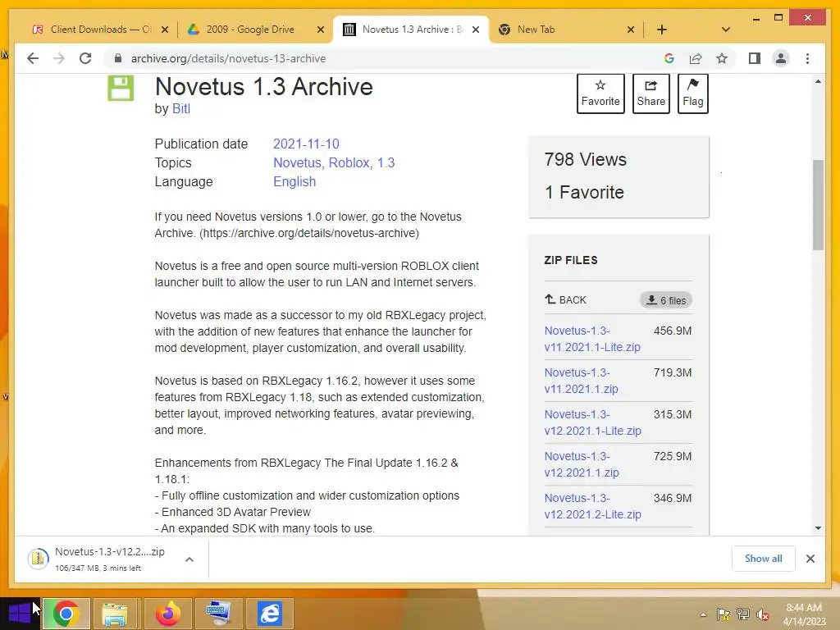Download Novetus-1.3-v11.2021.1.zip
The width and height of the screenshot is (840, 630).
582,381
